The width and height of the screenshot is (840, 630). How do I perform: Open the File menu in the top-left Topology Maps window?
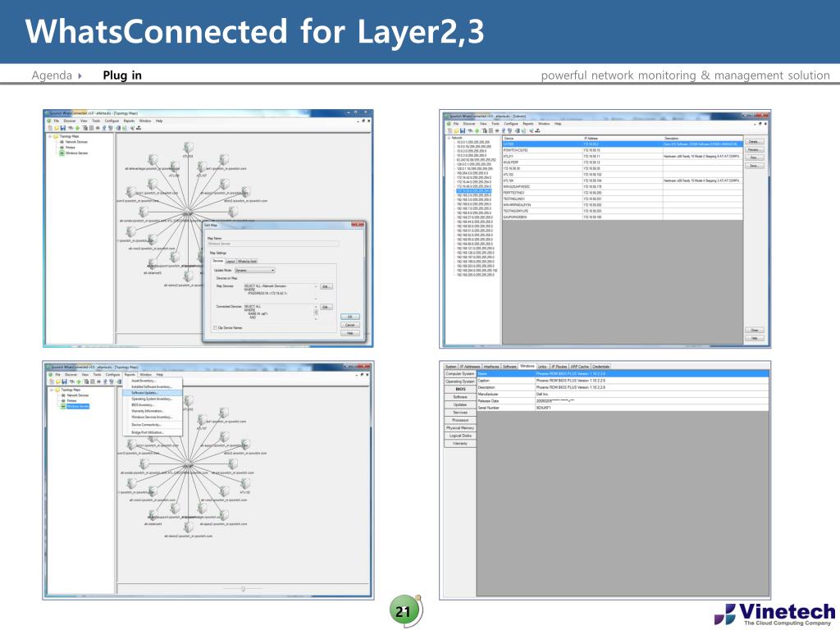point(57,121)
